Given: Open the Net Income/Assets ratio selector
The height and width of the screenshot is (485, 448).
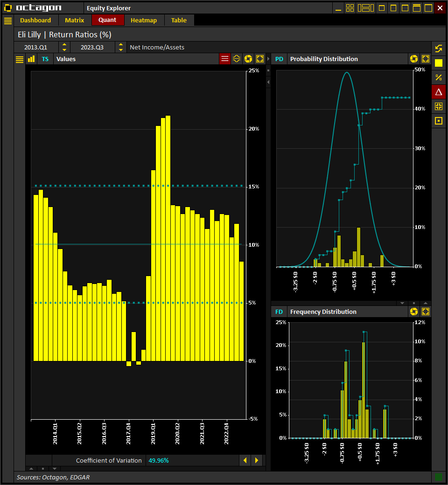Looking at the screenshot, I should point(279,47).
